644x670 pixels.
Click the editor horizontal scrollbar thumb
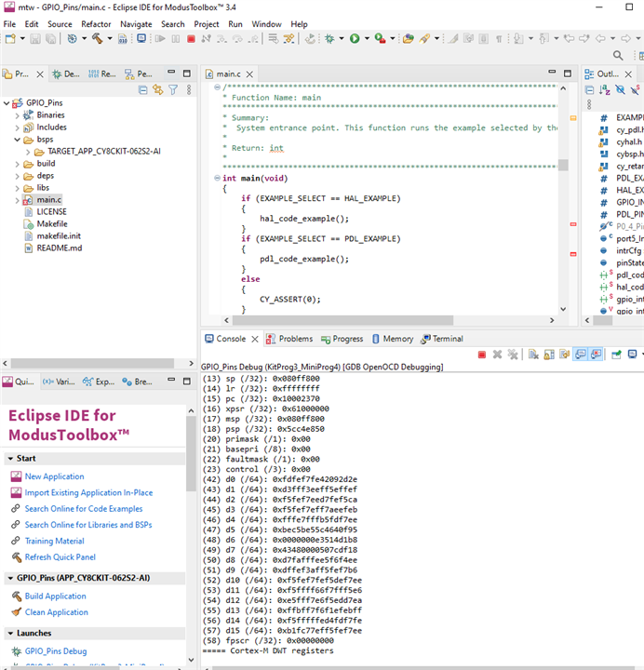342,320
